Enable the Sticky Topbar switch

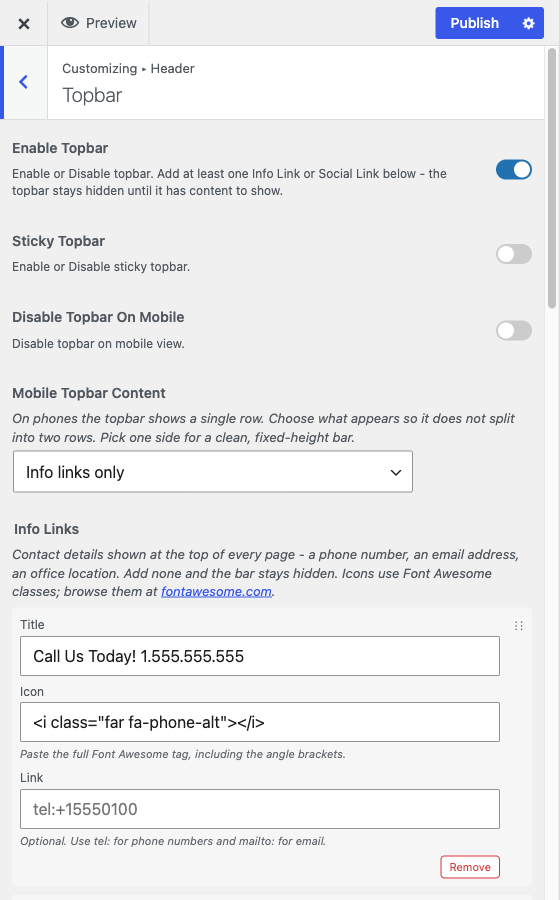tap(514, 254)
